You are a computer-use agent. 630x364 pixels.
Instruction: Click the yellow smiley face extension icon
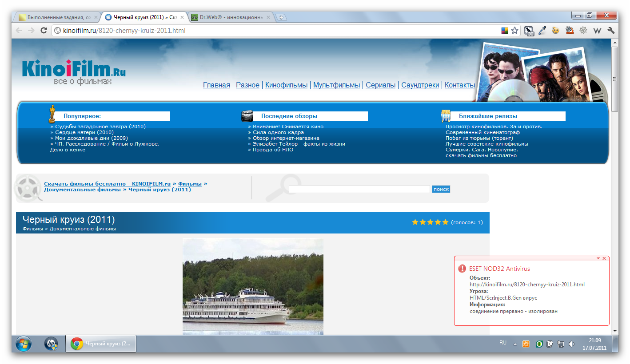(555, 31)
